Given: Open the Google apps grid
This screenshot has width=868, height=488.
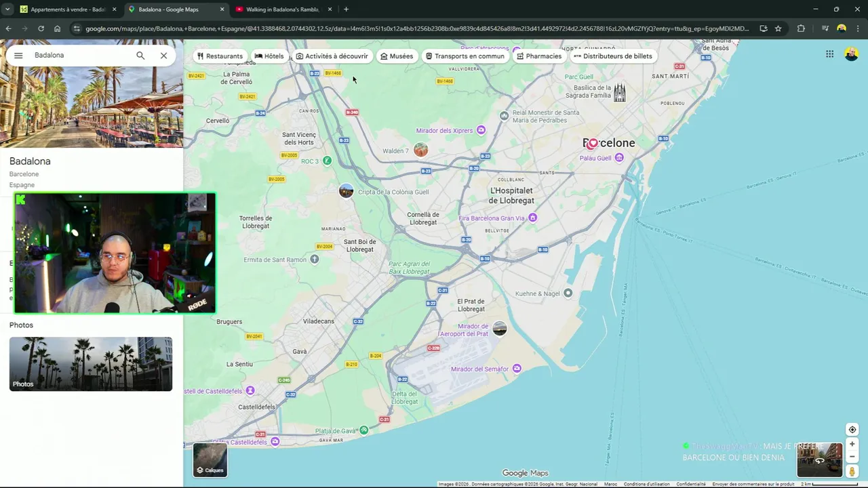Looking at the screenshot, I should click(829, 54).
